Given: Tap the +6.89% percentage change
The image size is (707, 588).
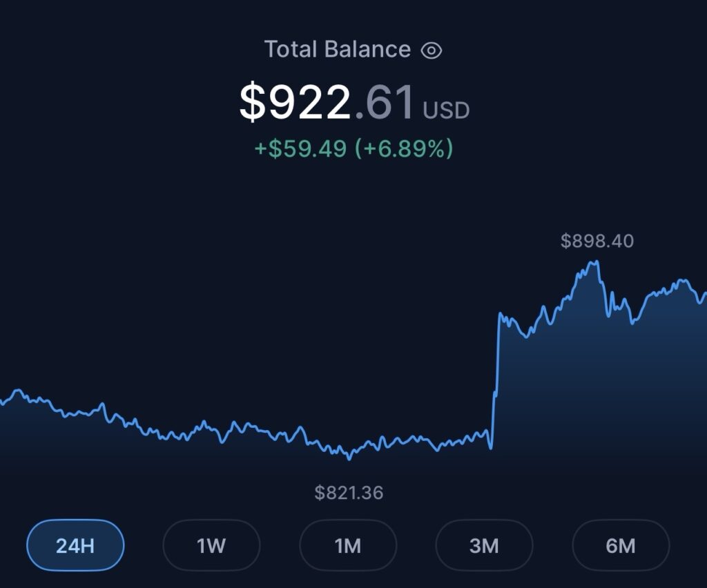Looking at the screenshot, I should 404,148.
